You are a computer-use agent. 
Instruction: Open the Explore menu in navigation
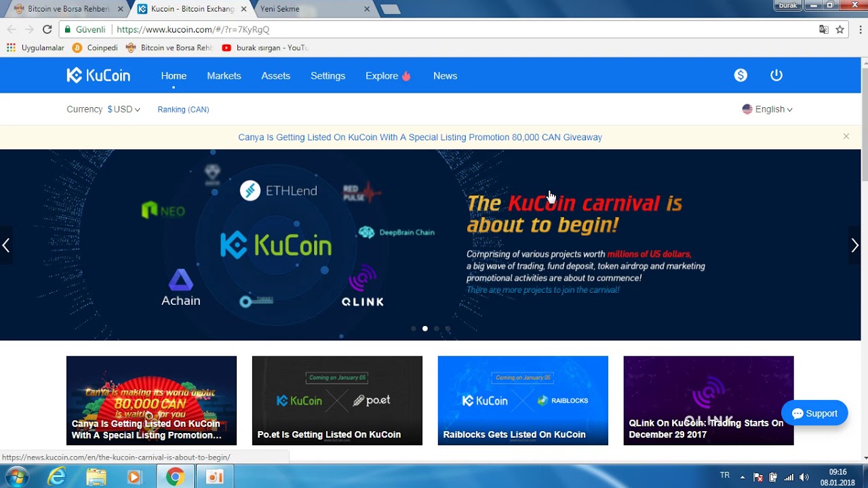(x=388, y=76)
